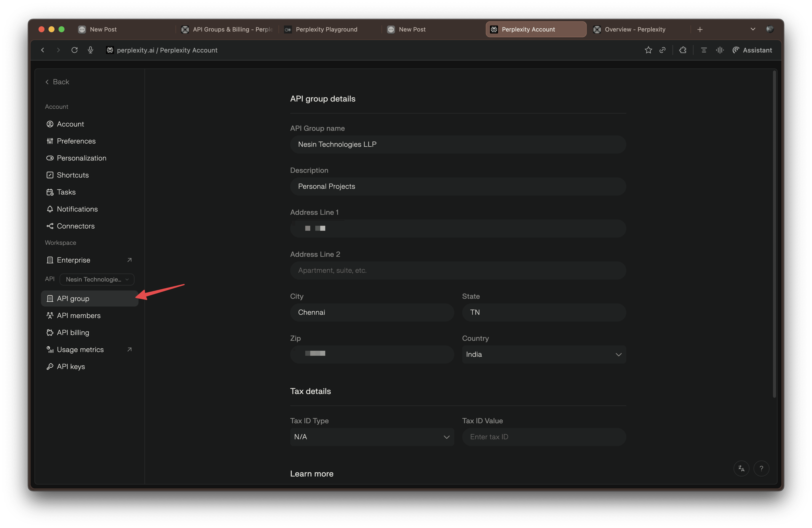
Task: Open the help question mark button
Action: click(x=761, y=469)
